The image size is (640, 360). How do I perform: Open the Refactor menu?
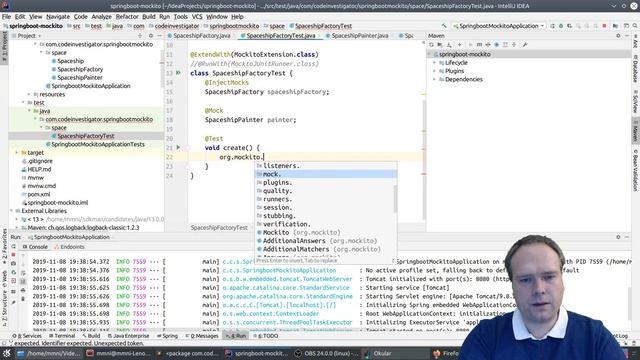pos(127,17)
